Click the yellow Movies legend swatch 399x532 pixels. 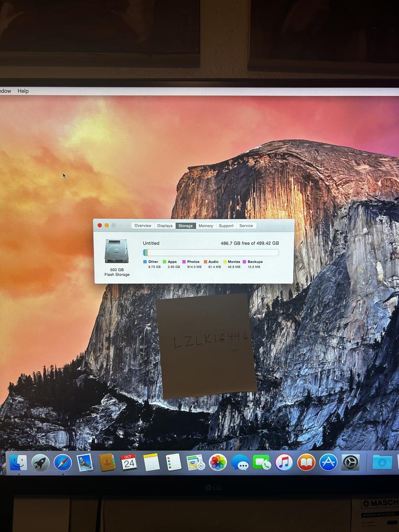[x=225, y=262]
